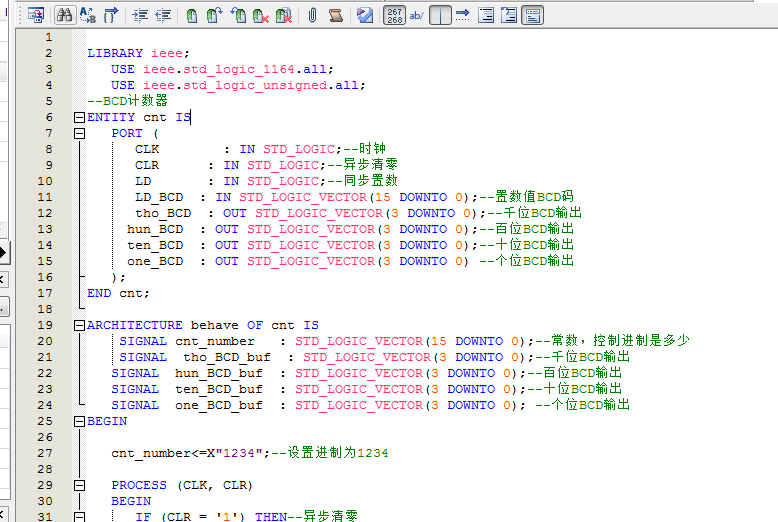Image resolution: width=778 pixels, height=522 pixels.
Task: Open Find using the binoculars icon
Action: click(x=65, y=15)
